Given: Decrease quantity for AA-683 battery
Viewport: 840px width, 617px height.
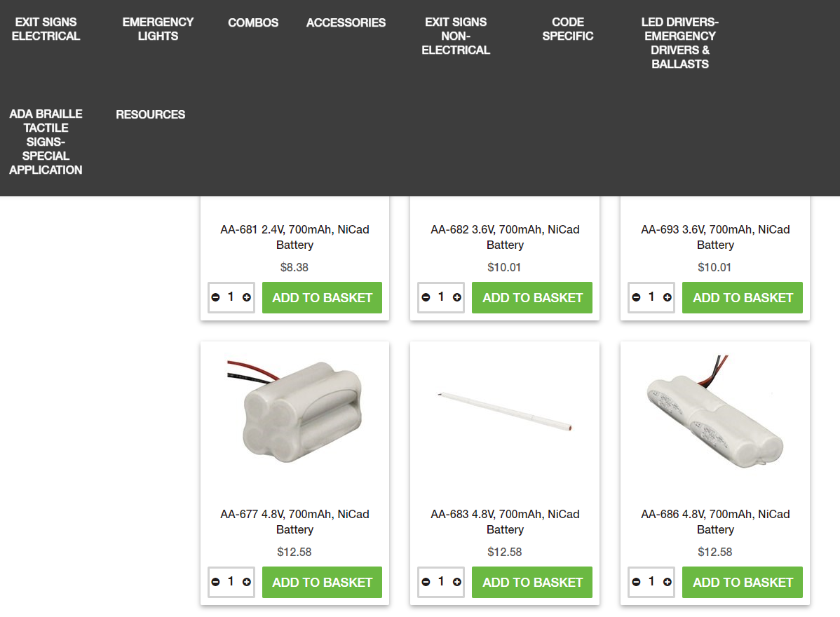Looking at the screenshot, I should 426,582.
